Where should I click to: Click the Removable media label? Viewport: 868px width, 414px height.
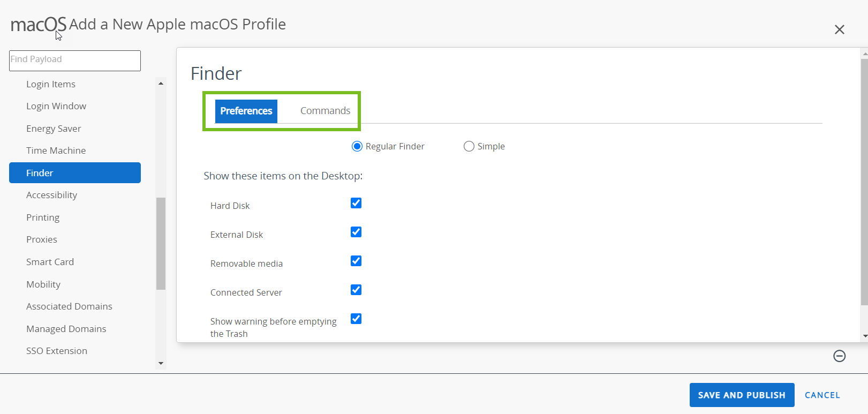246,264
